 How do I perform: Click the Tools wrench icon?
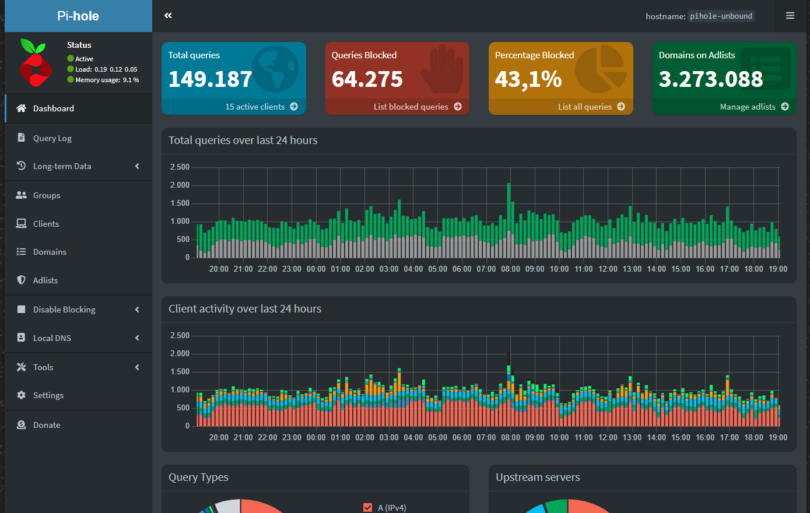coord(21,367)
